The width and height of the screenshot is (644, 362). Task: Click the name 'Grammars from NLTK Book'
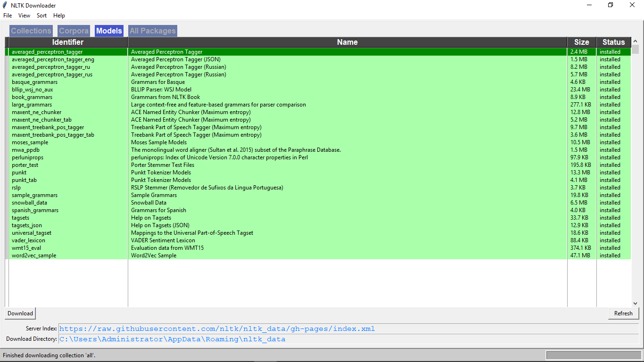(165, 97)
